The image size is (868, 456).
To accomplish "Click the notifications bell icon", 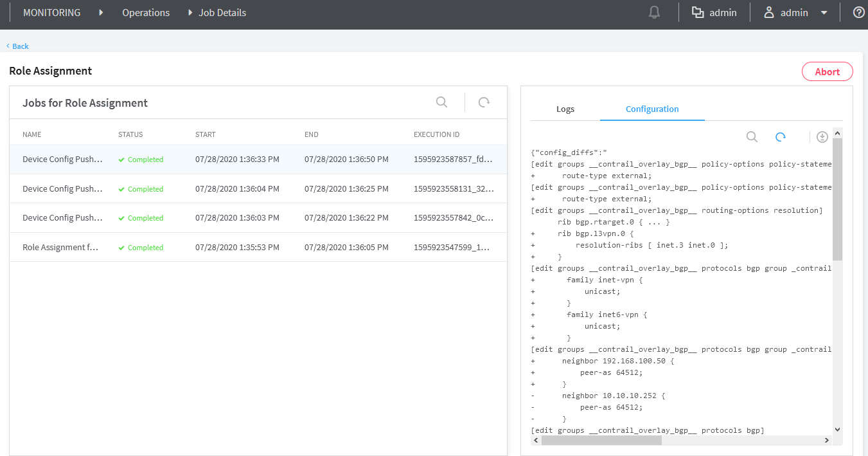I will click(655, 12).
